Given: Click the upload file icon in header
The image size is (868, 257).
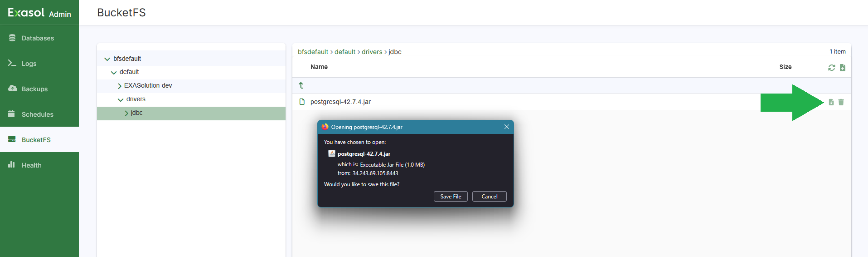Looking at the screenshot, I should pos(842,68).
